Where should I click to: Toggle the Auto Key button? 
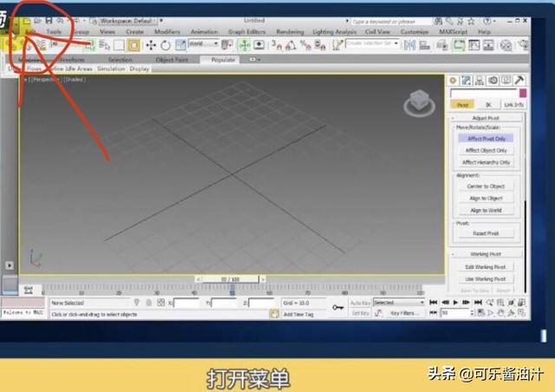click(x=360, y=303)
